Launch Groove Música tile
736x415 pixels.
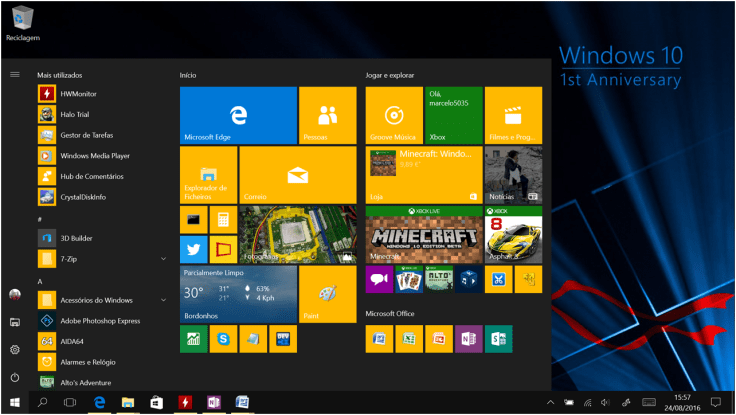393,115
